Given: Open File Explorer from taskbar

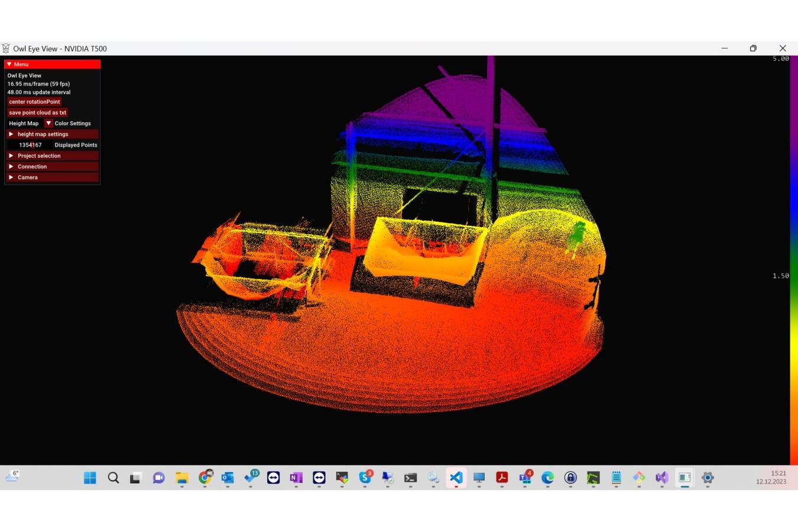Looking at the screenshot, I should [x=182, y=478].
